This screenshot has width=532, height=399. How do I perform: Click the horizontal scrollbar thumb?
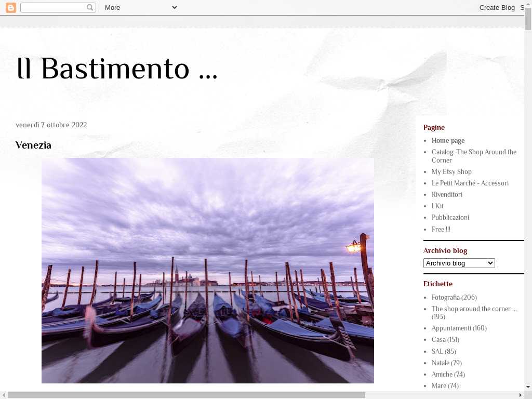click(x=187, y=395)
